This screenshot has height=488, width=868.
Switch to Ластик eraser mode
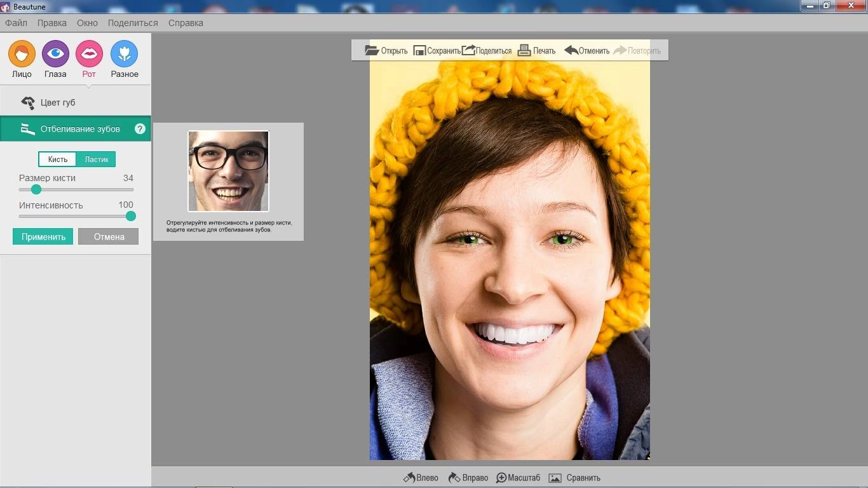click(97, 159)
